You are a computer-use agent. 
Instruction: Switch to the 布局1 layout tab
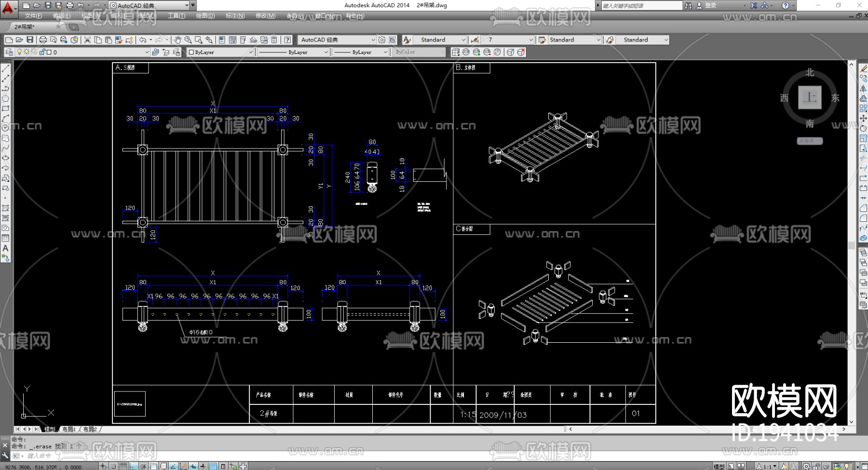point(69,429)
